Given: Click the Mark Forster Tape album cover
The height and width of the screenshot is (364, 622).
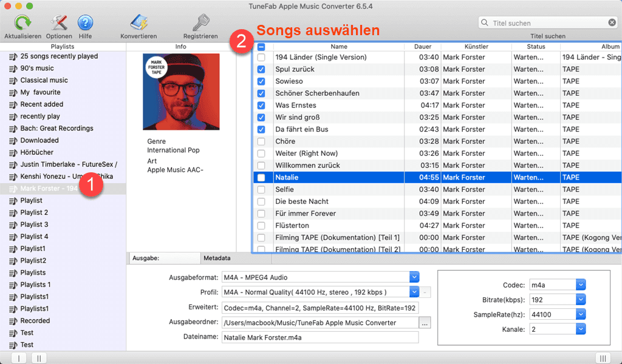Looking at the screenshot, I should 173,92.
